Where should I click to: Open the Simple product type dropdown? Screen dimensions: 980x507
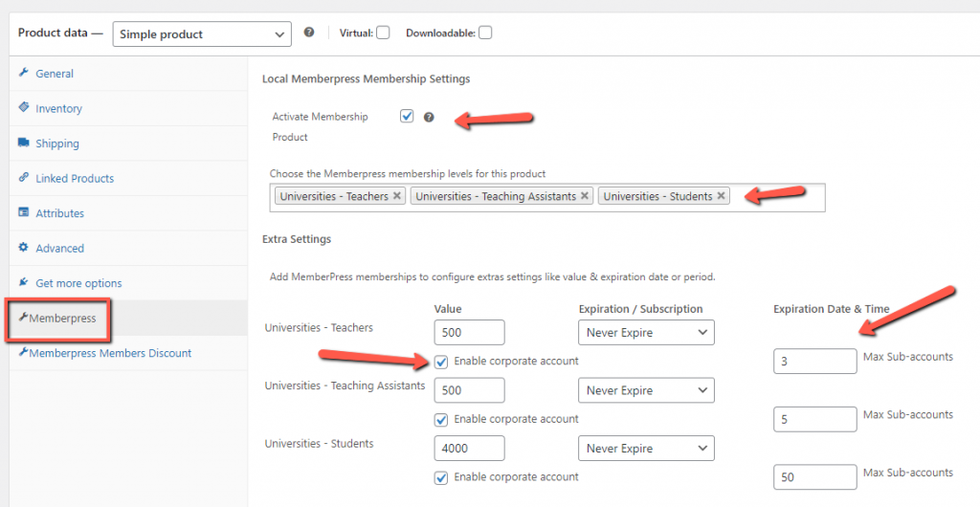point(201,34)
